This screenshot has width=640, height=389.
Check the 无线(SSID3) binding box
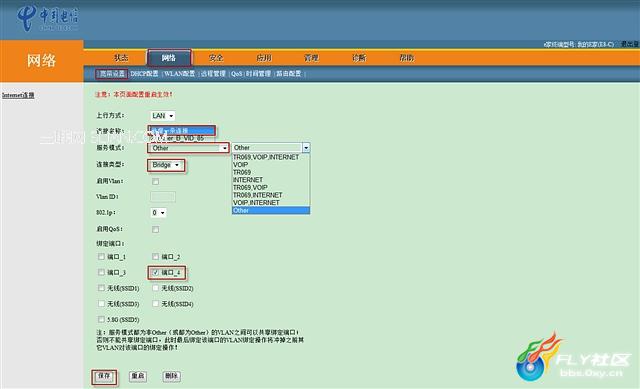(x=101, y=304)
